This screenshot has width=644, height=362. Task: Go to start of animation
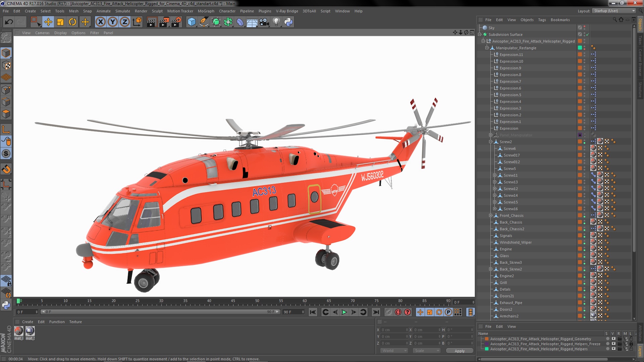tap(313, 312)
